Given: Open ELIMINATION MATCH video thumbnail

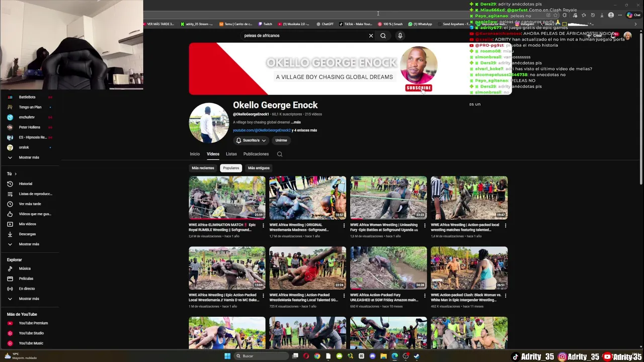Looking at the screenshot, I should point(227,198).
